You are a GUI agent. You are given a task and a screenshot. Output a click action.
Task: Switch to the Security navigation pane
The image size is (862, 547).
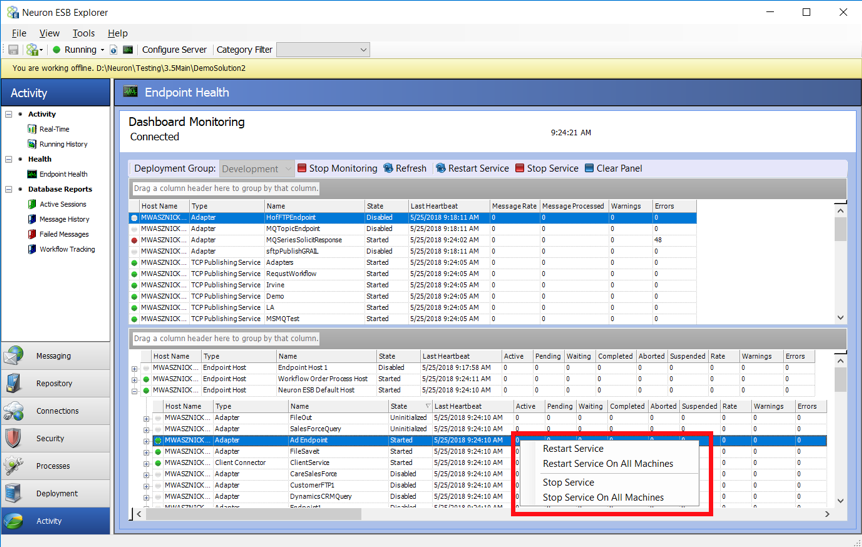56,438
